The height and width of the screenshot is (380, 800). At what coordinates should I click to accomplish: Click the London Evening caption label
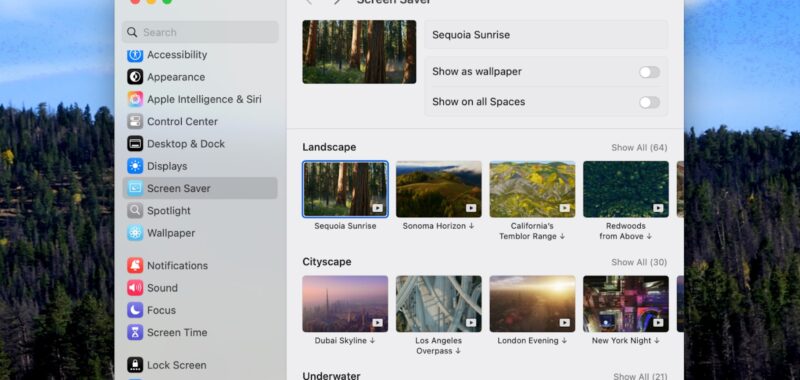click(x=532, y=341)
